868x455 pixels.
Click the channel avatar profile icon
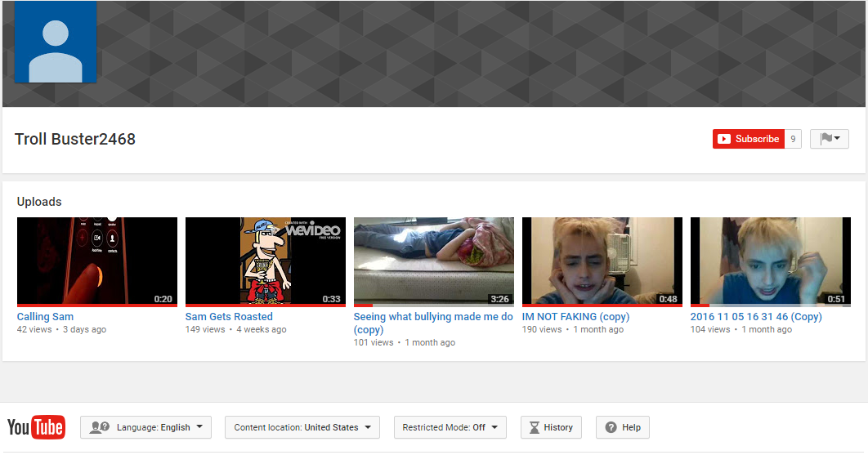coord(56,42)
